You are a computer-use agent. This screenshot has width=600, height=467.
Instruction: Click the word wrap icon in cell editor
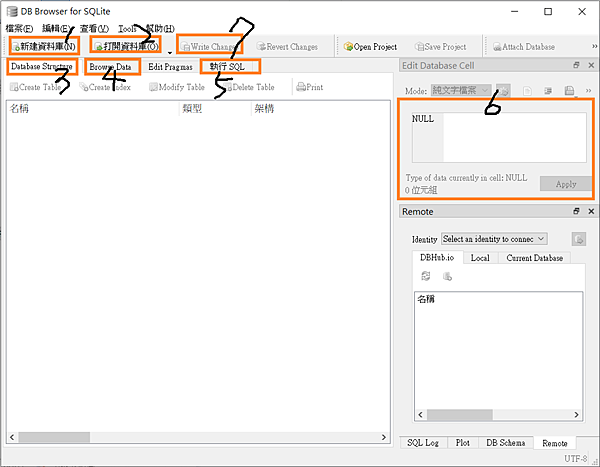tap(548, 91)
